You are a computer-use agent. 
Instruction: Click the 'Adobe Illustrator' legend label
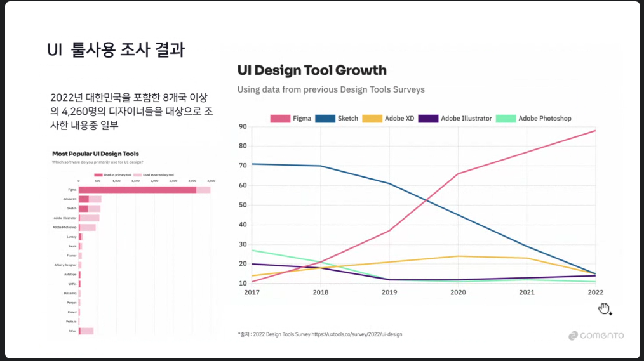pos(466,119)
